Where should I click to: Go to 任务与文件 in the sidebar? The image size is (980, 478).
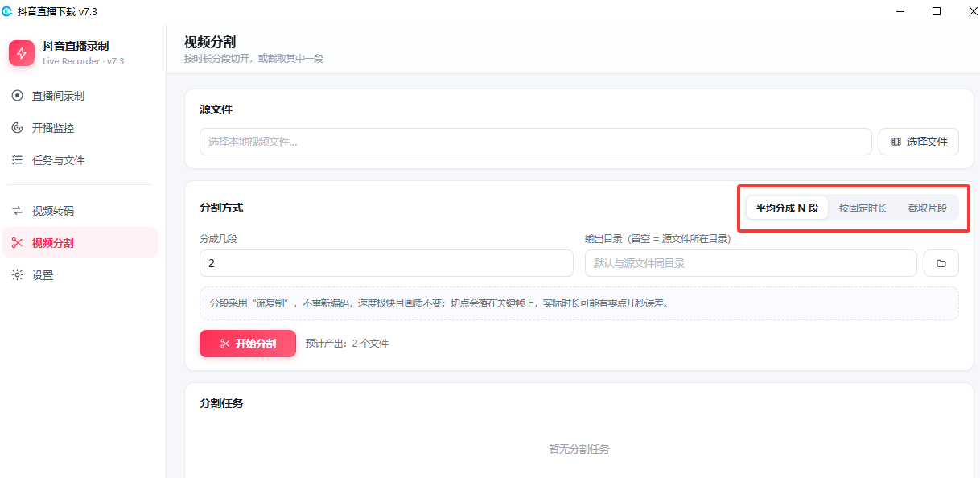pyautogui.click(x=80, y=160)
